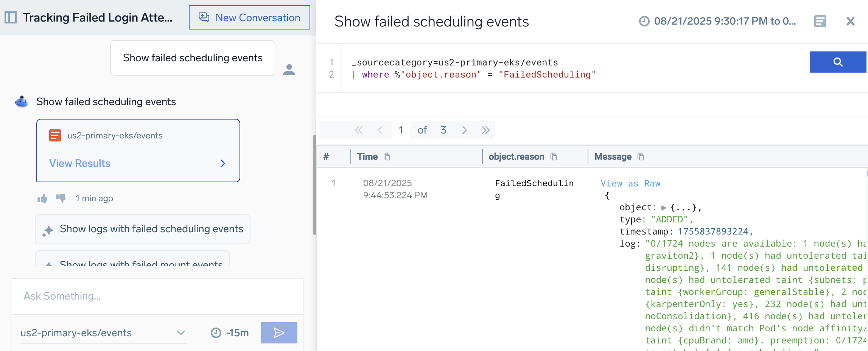Click the orange log source icon
868x351 pixels.
(x=55, y=135)
